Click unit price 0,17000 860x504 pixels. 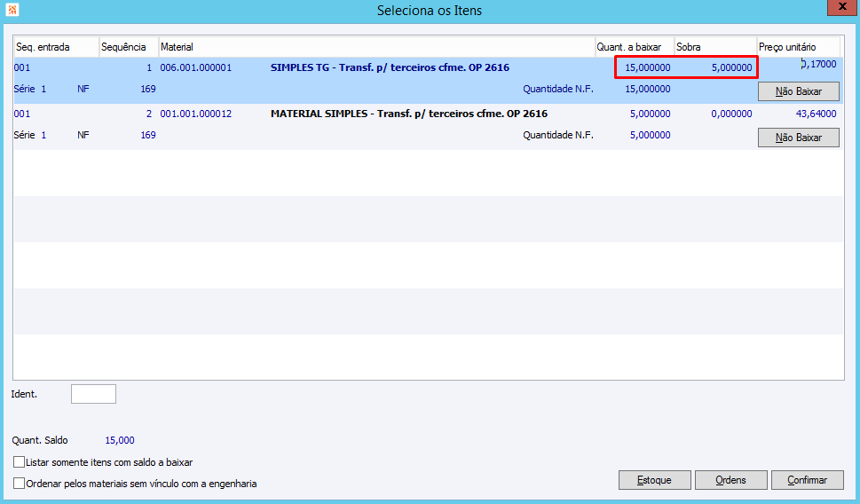coord(819,64)
